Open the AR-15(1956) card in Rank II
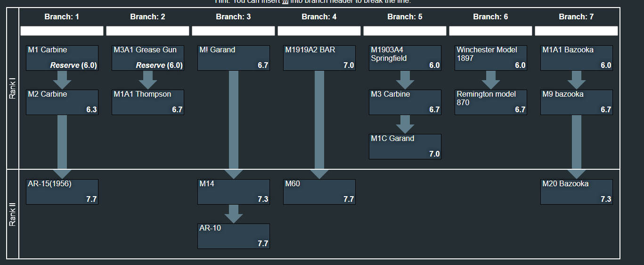The image size is (644, 265). click(x=62, y=192)
